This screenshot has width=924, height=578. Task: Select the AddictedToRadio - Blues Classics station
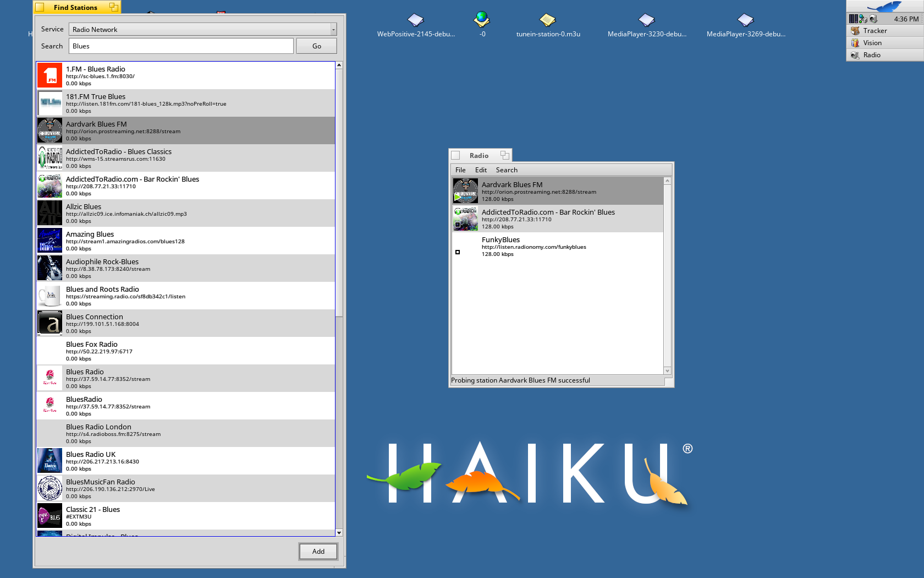pos(186,158)
